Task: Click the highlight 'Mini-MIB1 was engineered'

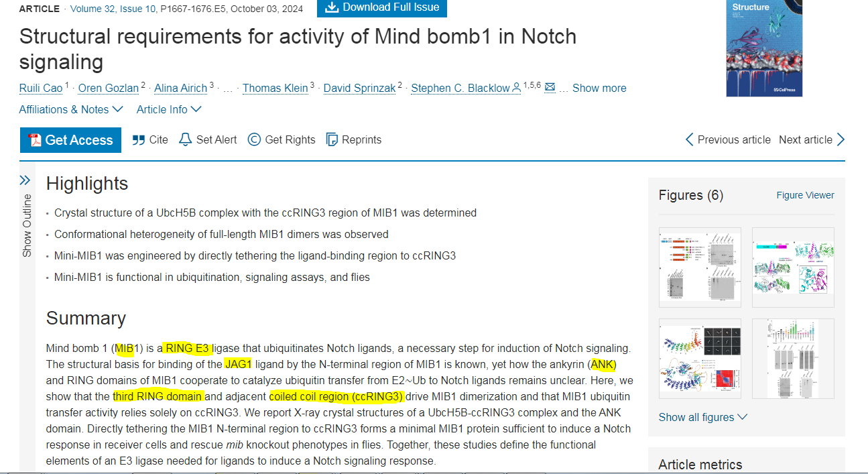Action: pos(255,255)
